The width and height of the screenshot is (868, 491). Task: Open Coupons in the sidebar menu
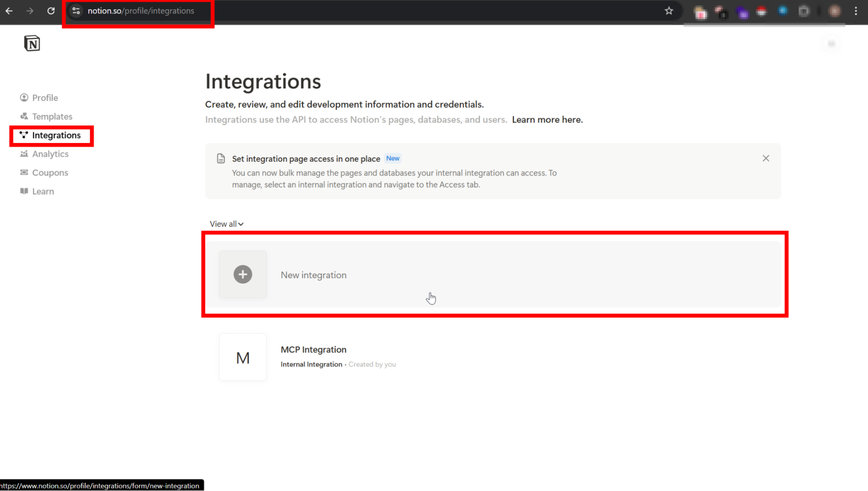[50, 173]
